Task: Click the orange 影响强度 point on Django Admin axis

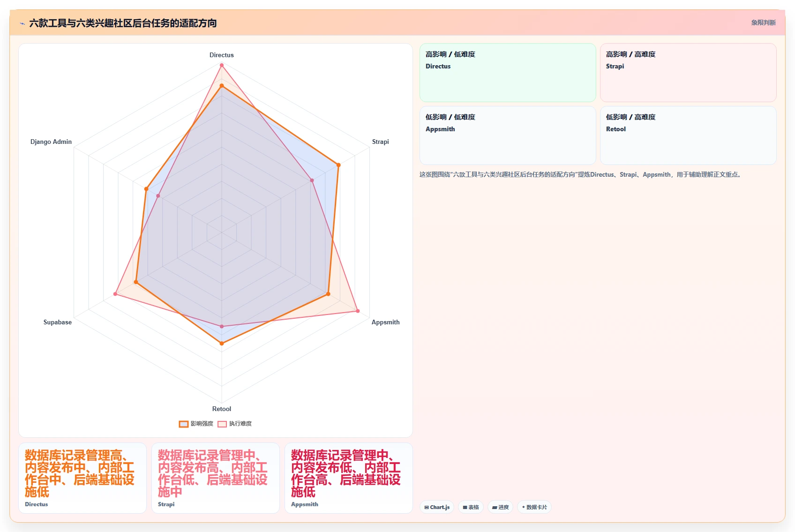Action: (x=146, y=189)
